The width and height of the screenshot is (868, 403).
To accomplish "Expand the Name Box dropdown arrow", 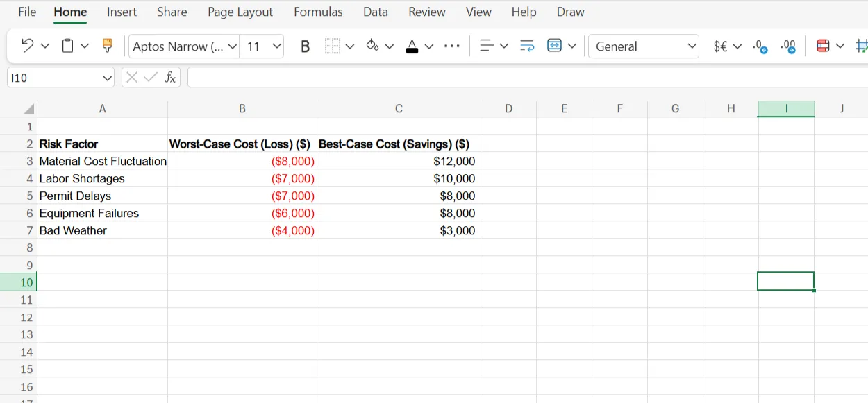I will [108, 78].
